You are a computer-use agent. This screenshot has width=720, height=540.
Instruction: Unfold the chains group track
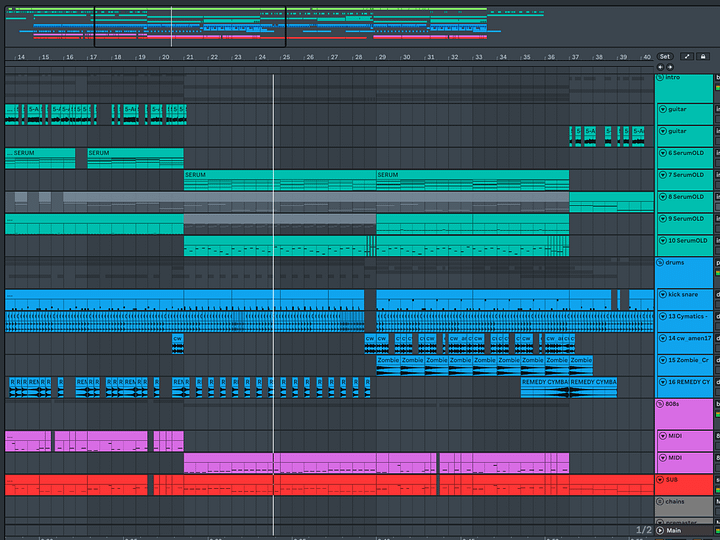(x=660, y=501)
